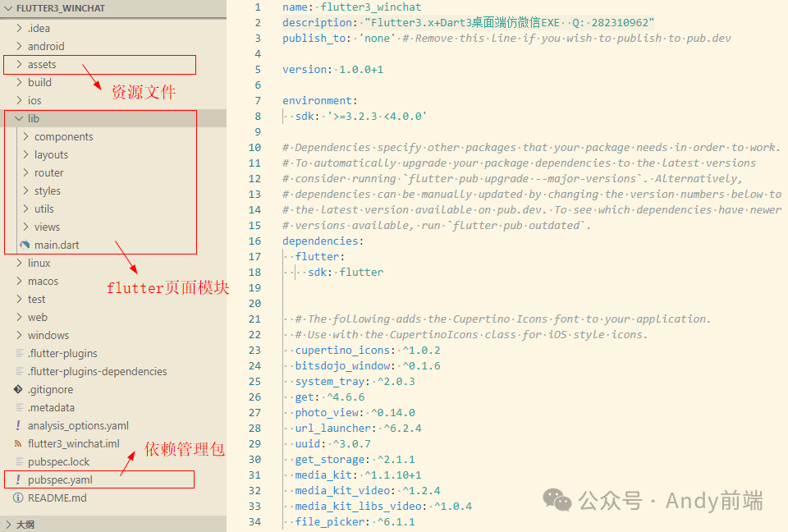Expand the 大纲 outline section chevron
This screenshot has height=532, width=788.
pyautogui.click(x=8, y=525)
